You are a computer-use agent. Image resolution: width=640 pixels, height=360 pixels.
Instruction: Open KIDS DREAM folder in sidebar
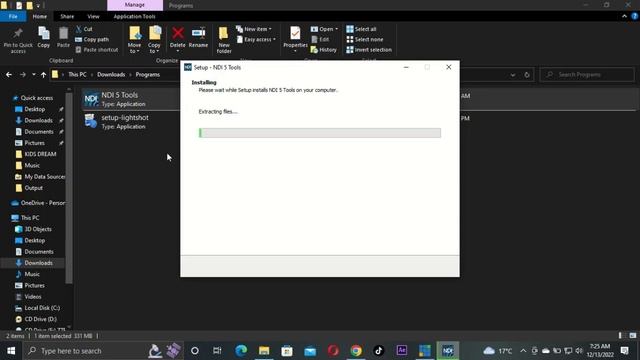tap(40, 154)
